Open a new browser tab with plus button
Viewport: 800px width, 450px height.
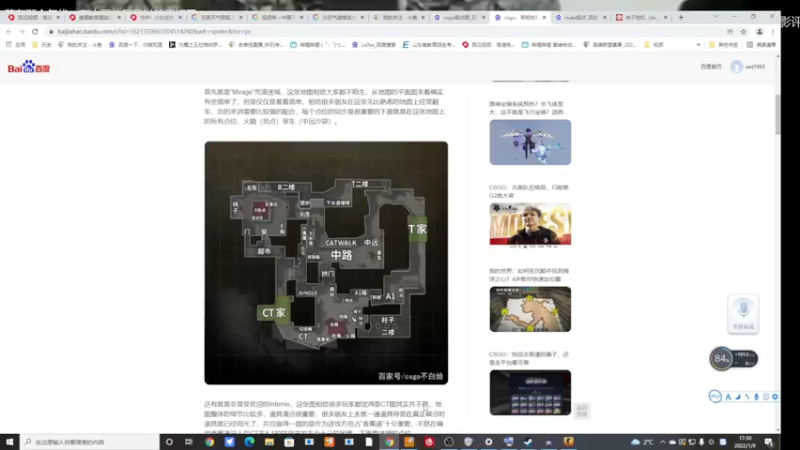[681, 17]
